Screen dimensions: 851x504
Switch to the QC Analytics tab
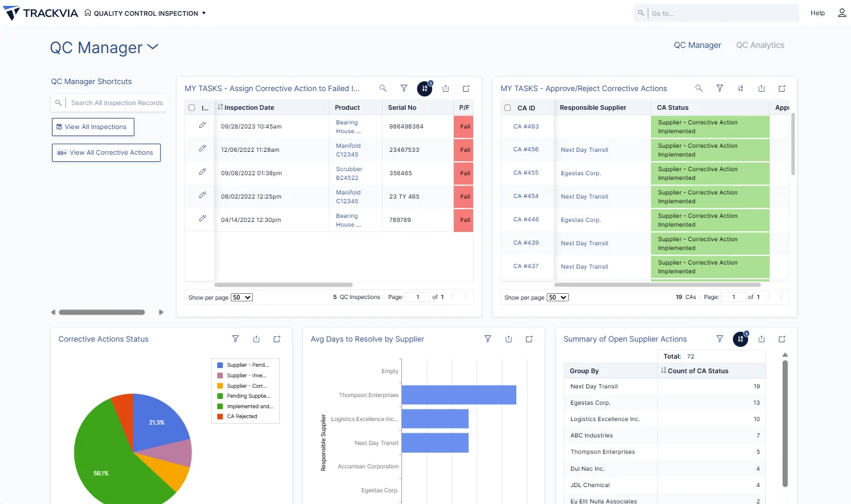pos(760,45)
